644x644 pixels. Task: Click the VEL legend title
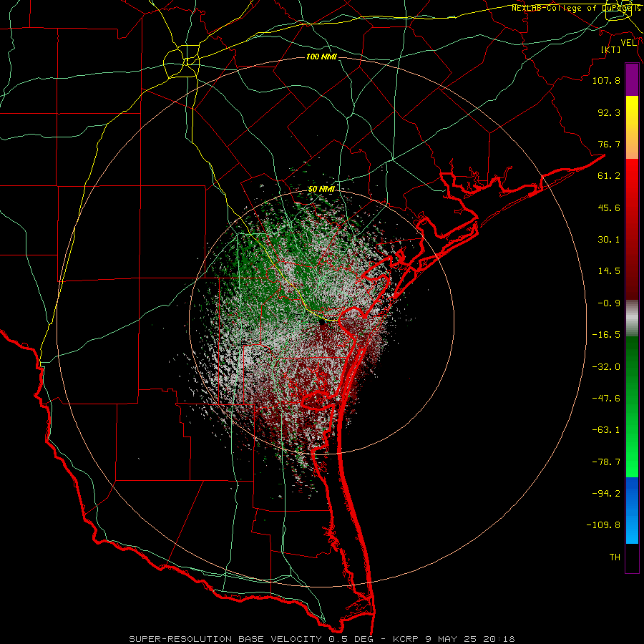coord(628,43)
